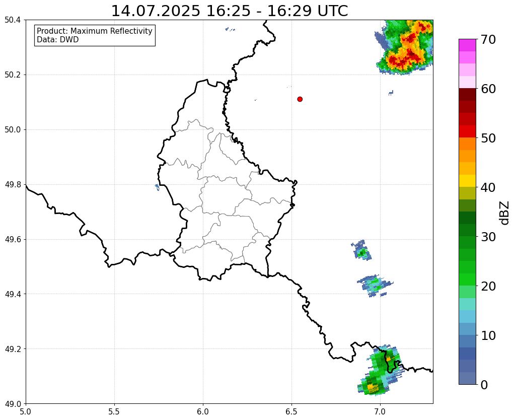Click the small blue echo near 49.55 latitude
Viewport: 515px width, 420px height.
(361, 250)
